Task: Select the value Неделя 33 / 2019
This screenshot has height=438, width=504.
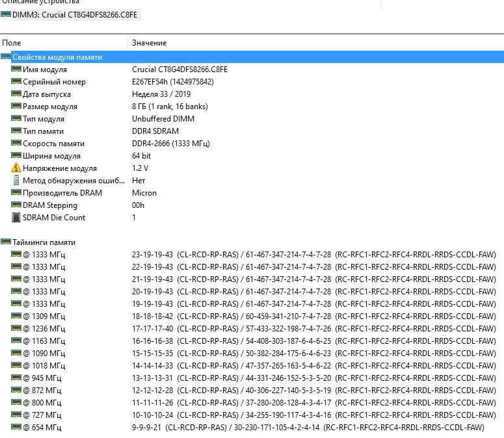Action: [x=161, y=94]
